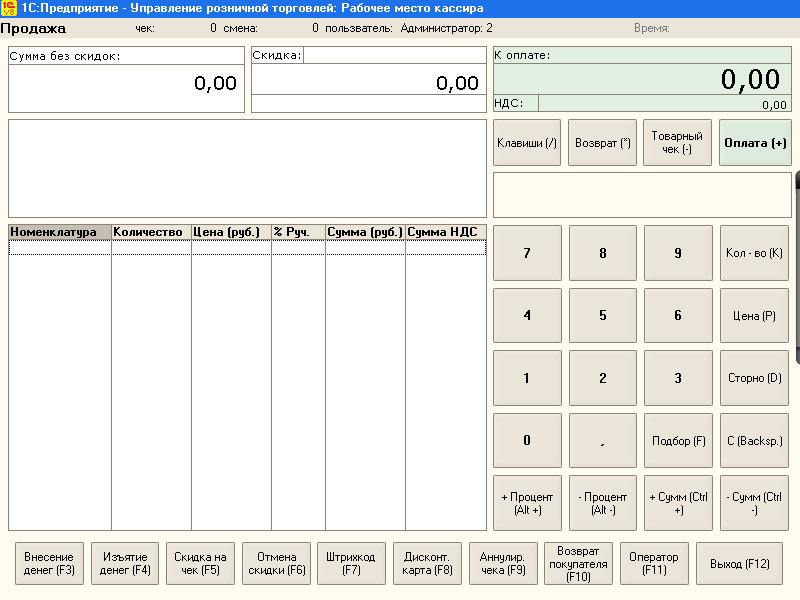Open Штрихкод (F7) barcode entry
800x600 pixels.
coord(352,563)
